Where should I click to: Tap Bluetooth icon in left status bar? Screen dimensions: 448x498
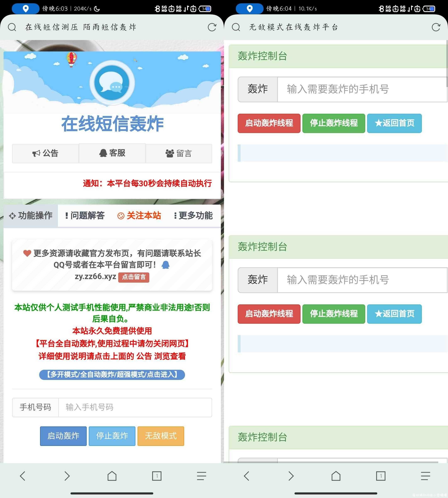pos(157,9)
